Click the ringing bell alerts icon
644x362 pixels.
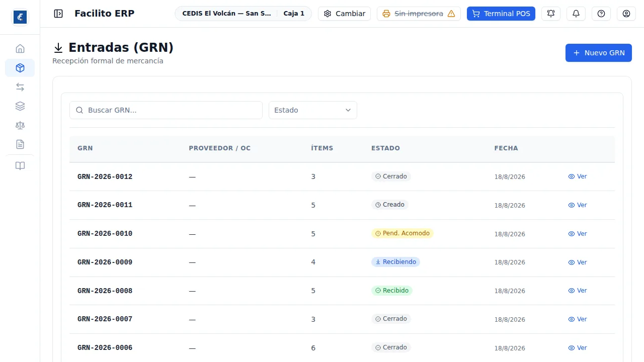[551, 14]
